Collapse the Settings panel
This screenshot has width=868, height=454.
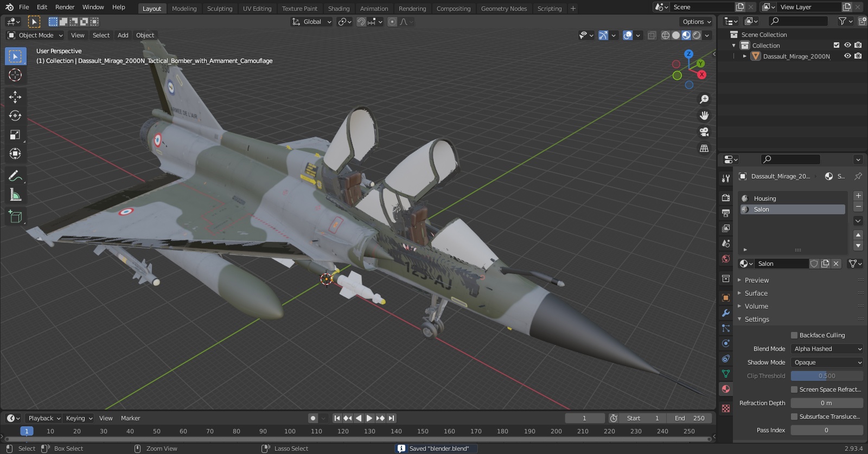[x=757, y=319]
